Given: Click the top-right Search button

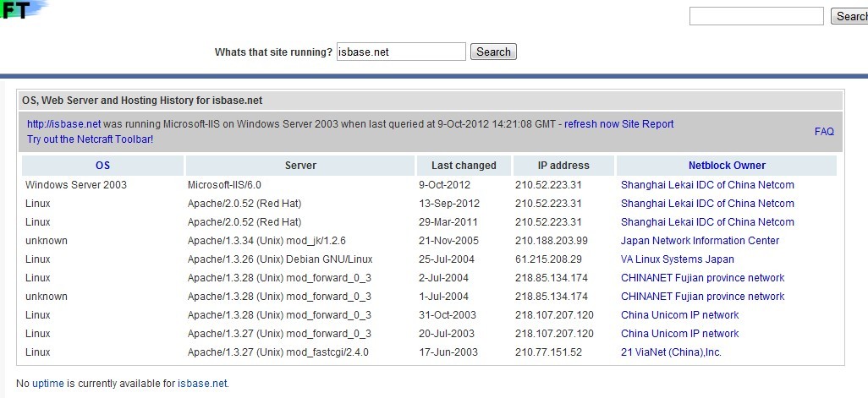Looking at the screenshot, I should pyautogui.click(x=849, y=16).
